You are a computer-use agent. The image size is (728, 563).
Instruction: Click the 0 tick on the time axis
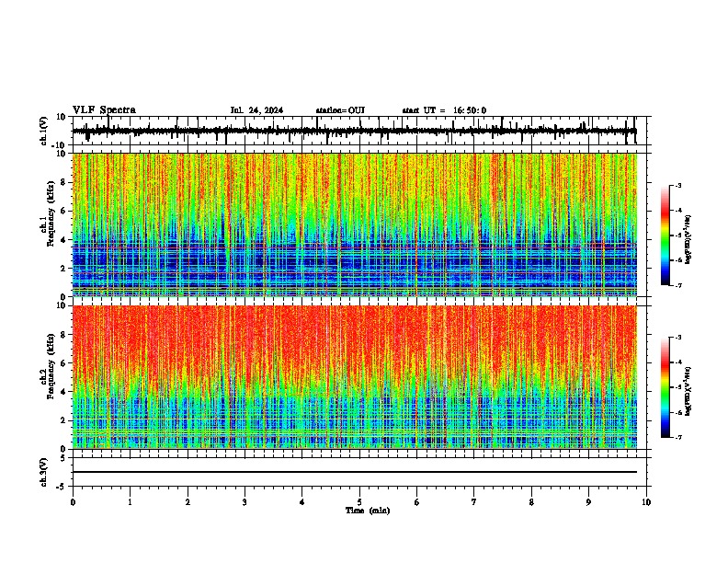click(x=73, y=502)
